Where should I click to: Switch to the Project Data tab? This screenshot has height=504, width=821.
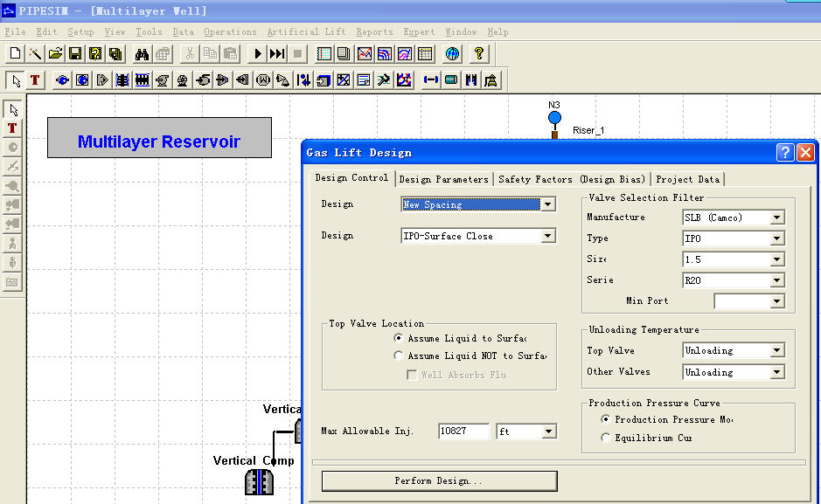coord(687,179)
